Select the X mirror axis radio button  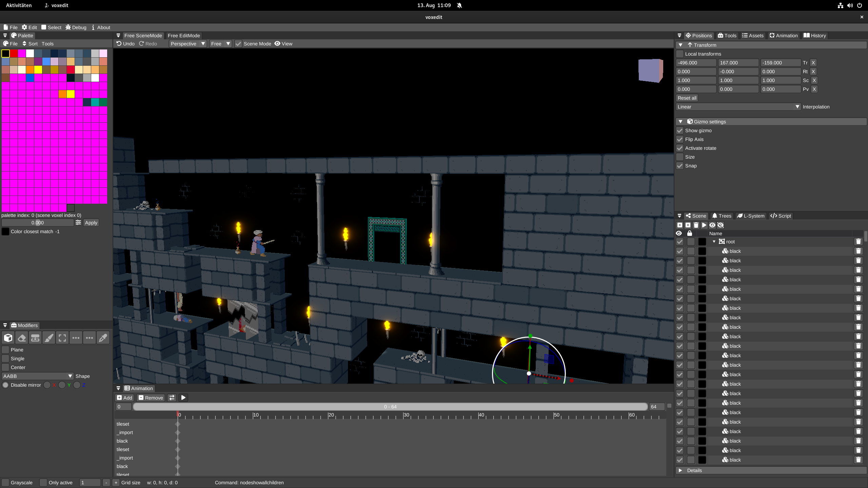(x=47, y=385)
